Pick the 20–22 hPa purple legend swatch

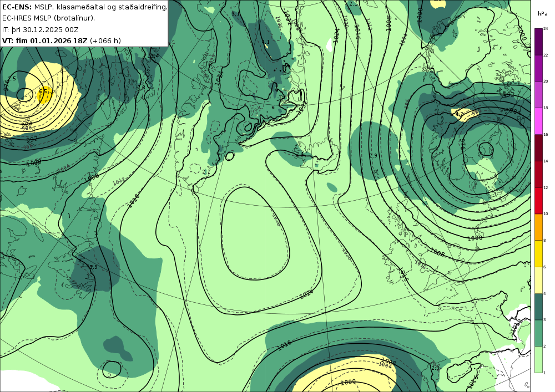coord(539,68)
